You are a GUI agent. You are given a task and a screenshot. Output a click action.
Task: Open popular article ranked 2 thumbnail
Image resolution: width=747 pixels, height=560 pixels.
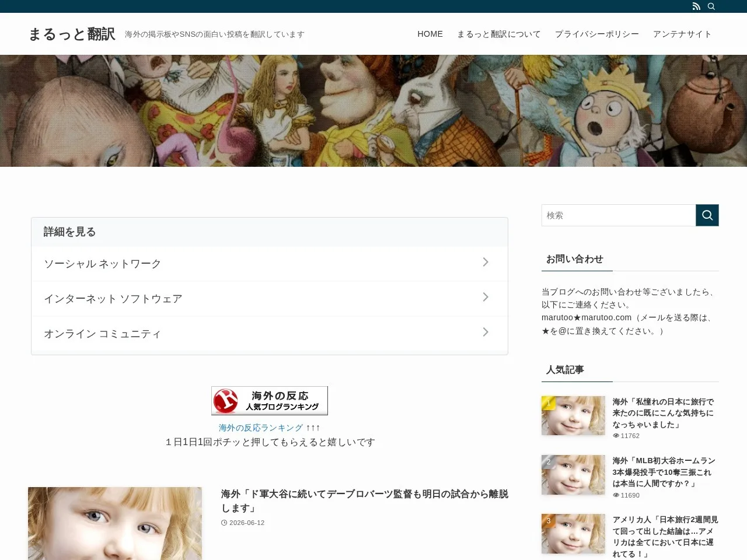click(573, 475)
